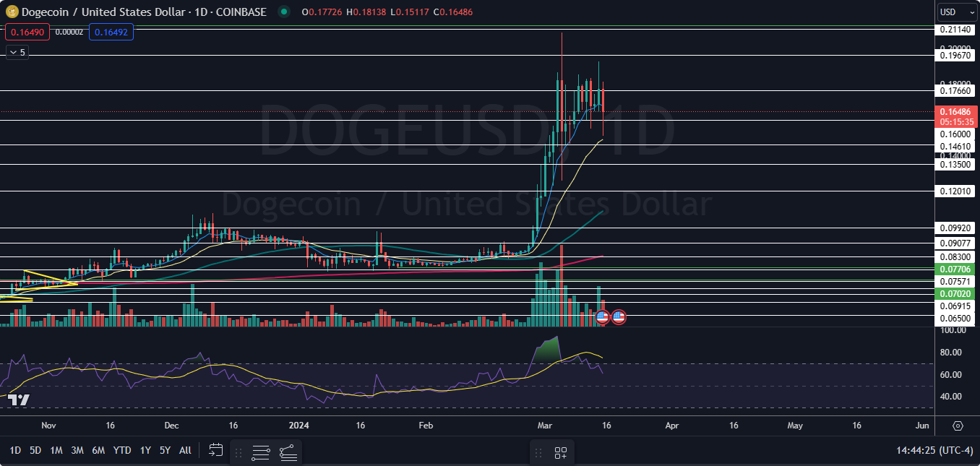Click the Dec date axis label
Viewport: 980px width, 466px height.
[173, 426]
